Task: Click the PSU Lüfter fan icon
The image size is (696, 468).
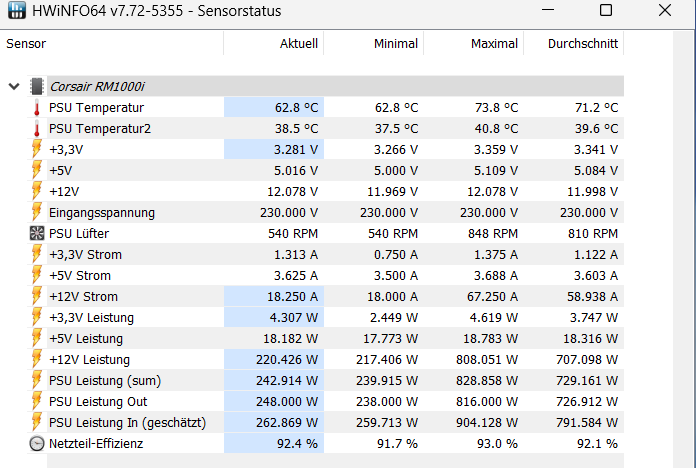Action: tap(37, 233)
